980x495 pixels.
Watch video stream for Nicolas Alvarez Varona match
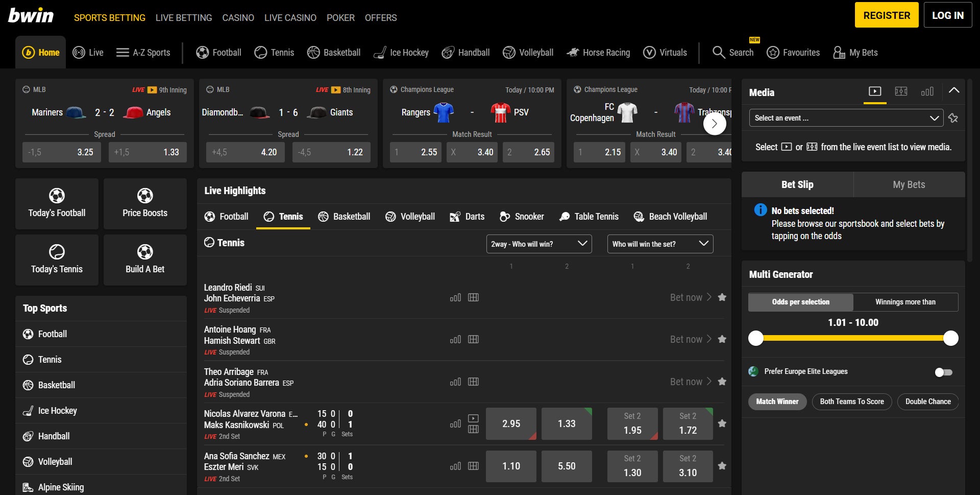click(473, 418)
